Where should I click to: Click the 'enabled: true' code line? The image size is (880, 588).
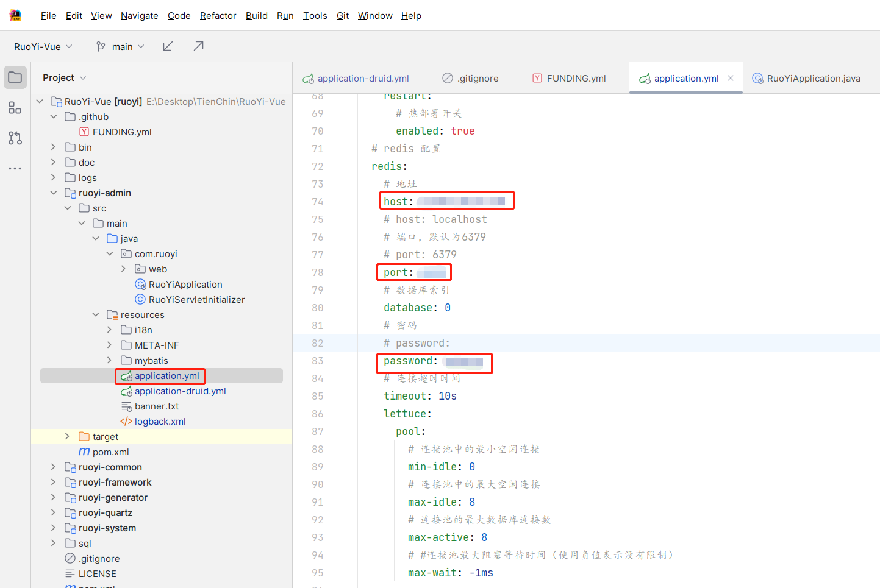(435, 131)
